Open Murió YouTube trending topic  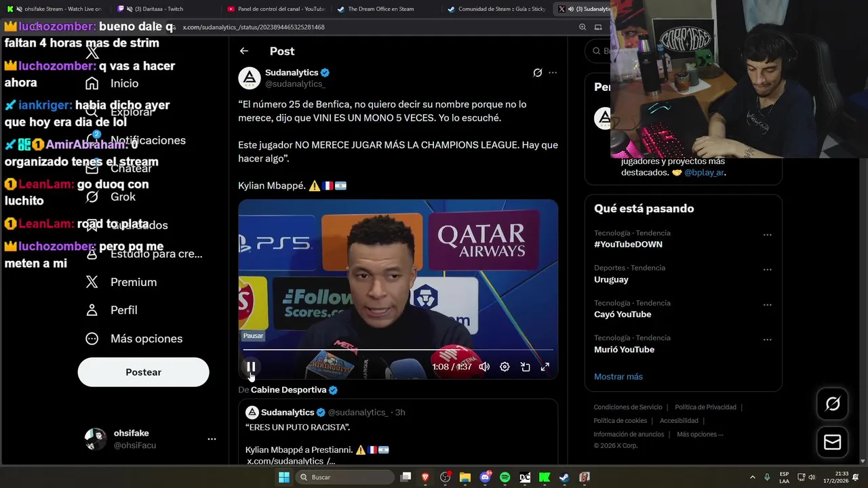click(x=624, y=350)
